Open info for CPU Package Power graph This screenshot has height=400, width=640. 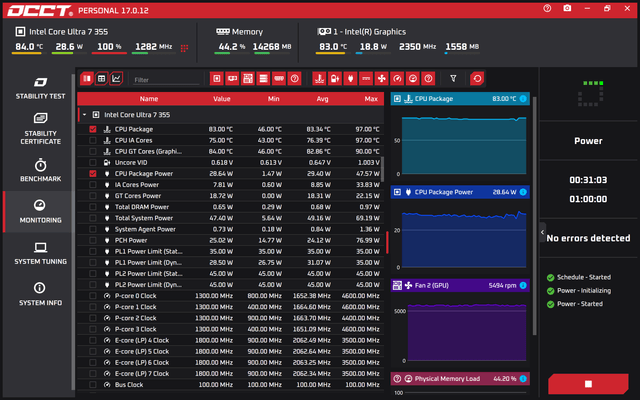[523, 192]
